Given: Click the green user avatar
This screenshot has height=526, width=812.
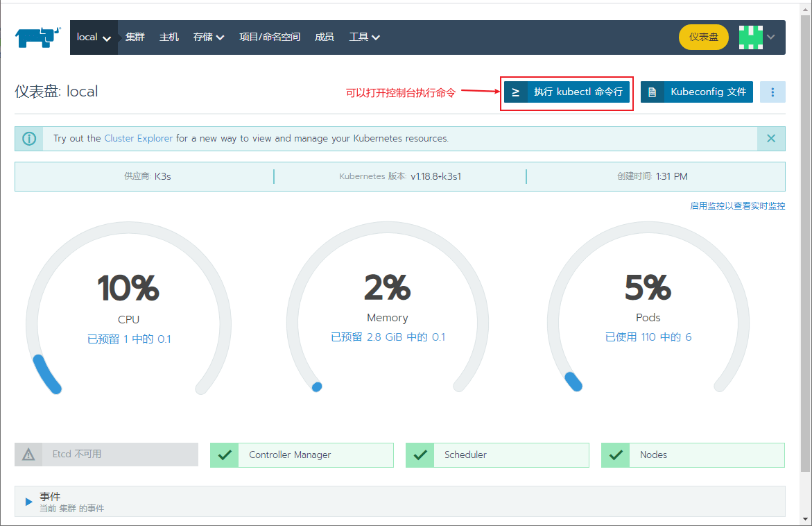Looking at the screenshot, I should pyautogui.click(x=750, y=37).
